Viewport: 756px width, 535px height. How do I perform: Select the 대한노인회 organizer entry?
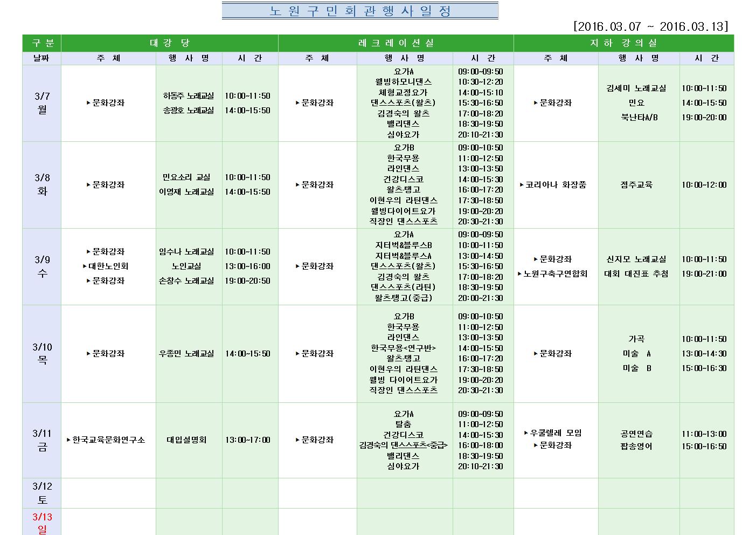tap(108, 266)
